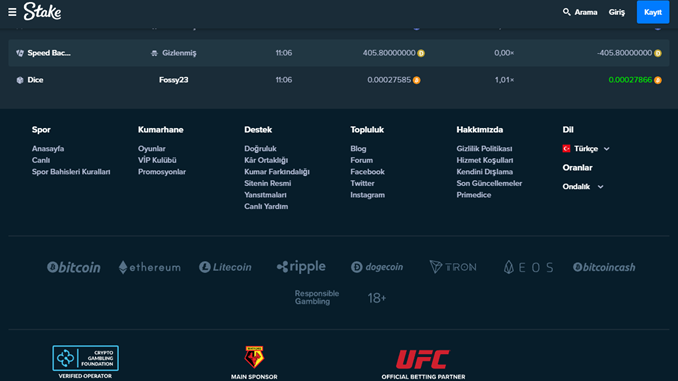Open the Facebook community link
The image size is (678, 381).
pyautogui.click(x=367, y=172)
